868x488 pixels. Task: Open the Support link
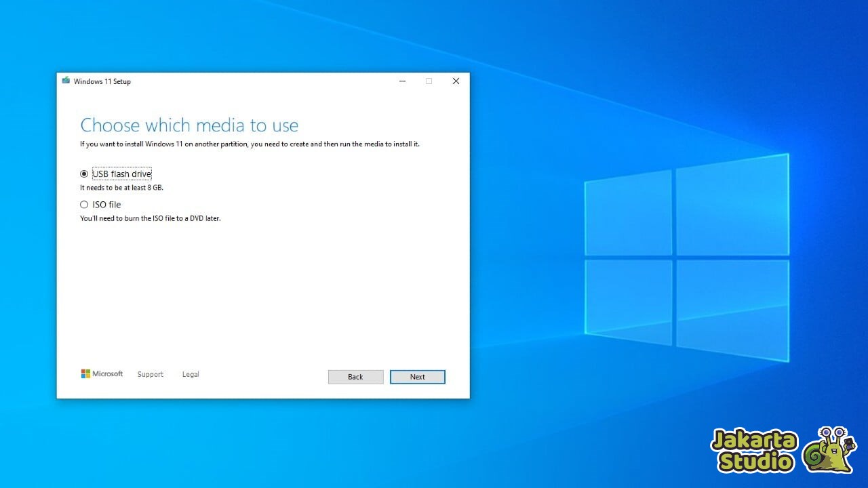150,374
